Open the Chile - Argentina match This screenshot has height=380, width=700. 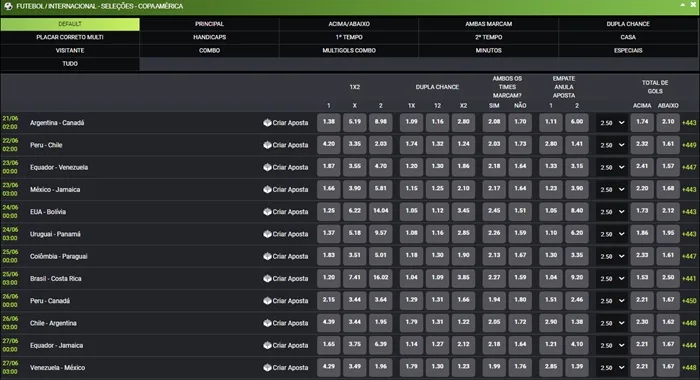click(53, 323)
